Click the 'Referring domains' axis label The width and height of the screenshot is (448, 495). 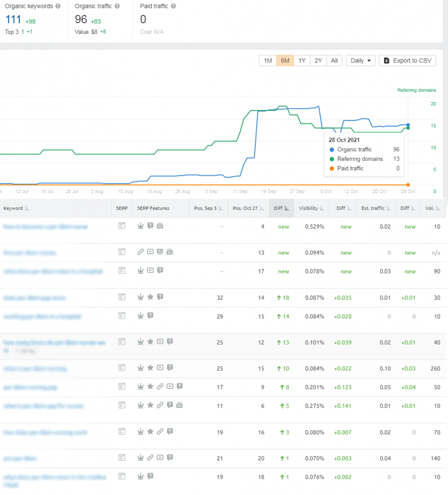[417, 90]
